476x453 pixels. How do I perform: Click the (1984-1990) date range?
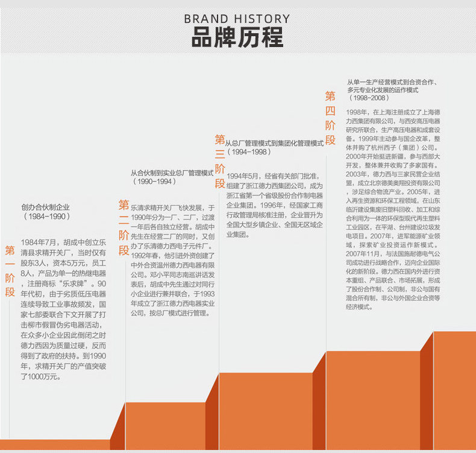point(47,217)
